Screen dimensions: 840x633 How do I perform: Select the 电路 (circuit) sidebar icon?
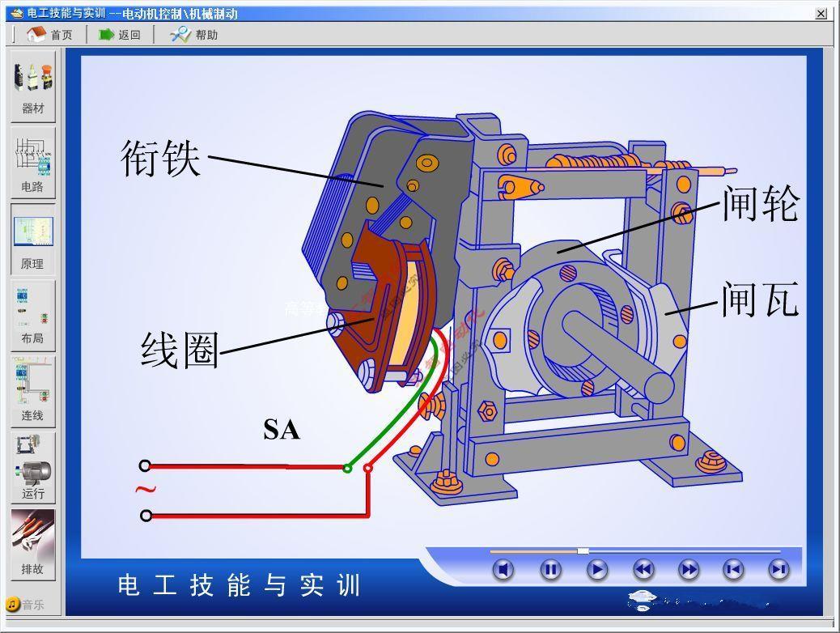pos(32,161)
